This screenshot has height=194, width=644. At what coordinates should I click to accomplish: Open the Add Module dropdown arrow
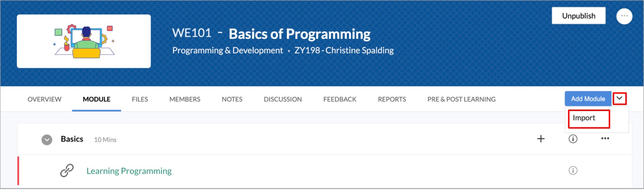pos(619,98)
